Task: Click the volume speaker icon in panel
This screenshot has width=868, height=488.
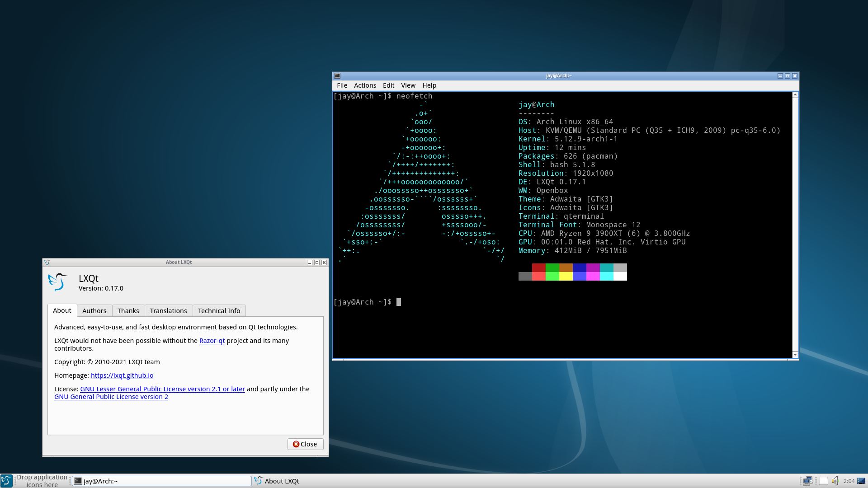Action: pos(835,481)
